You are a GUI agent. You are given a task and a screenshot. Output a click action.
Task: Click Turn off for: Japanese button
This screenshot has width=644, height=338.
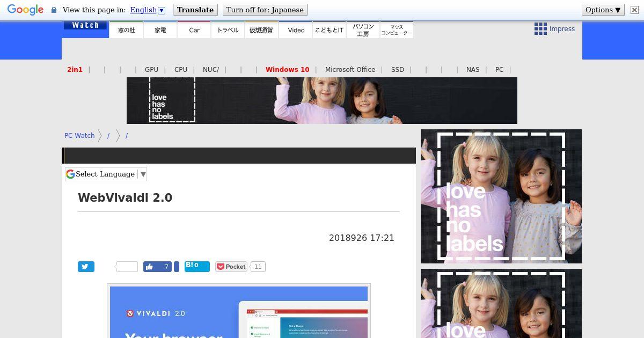click(x=265, y=10)
